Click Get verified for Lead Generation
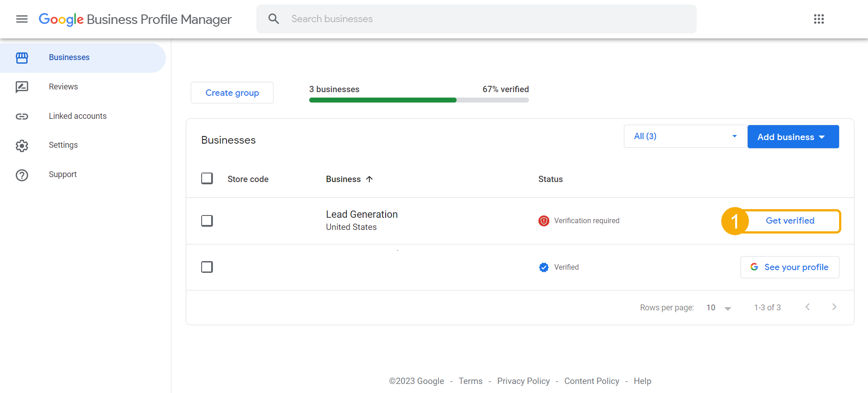Screen dimensions: 868x393 click(x=790, y=221)
